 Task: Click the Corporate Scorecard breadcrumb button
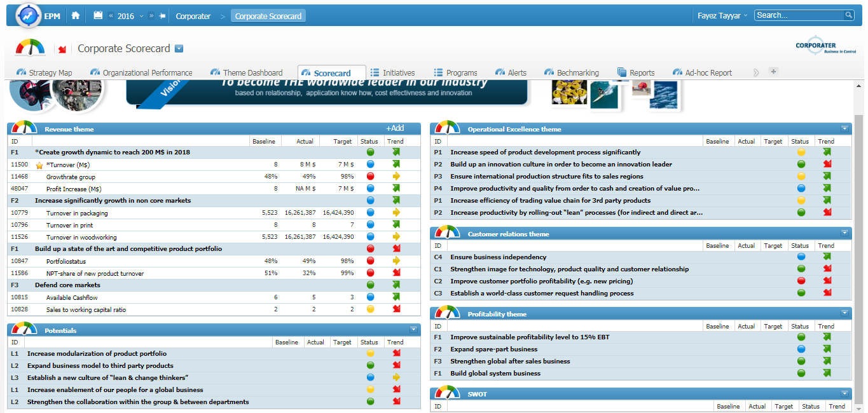pyautogui.click(x=268, y=16)
